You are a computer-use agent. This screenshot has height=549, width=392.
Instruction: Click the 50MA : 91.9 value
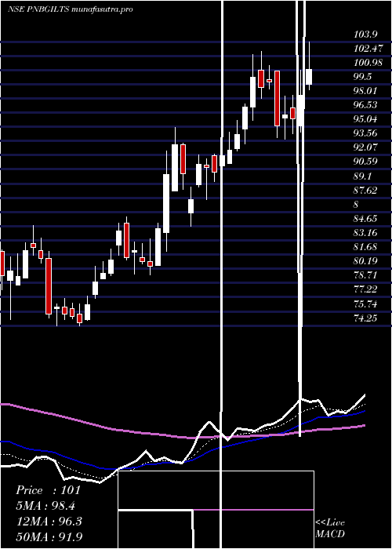pyautogui.click(x=49, y=537)
